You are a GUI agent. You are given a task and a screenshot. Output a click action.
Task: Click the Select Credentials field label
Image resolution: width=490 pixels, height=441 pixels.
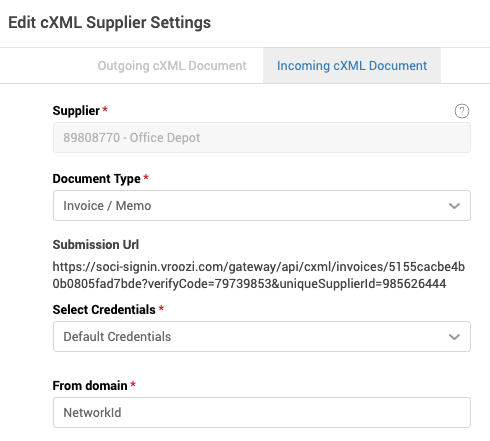(104, 310)
